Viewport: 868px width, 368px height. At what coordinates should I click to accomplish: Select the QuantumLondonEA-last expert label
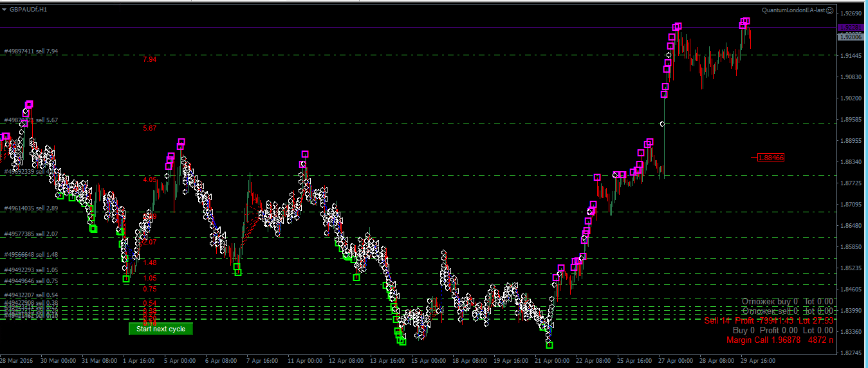(793, 10)
